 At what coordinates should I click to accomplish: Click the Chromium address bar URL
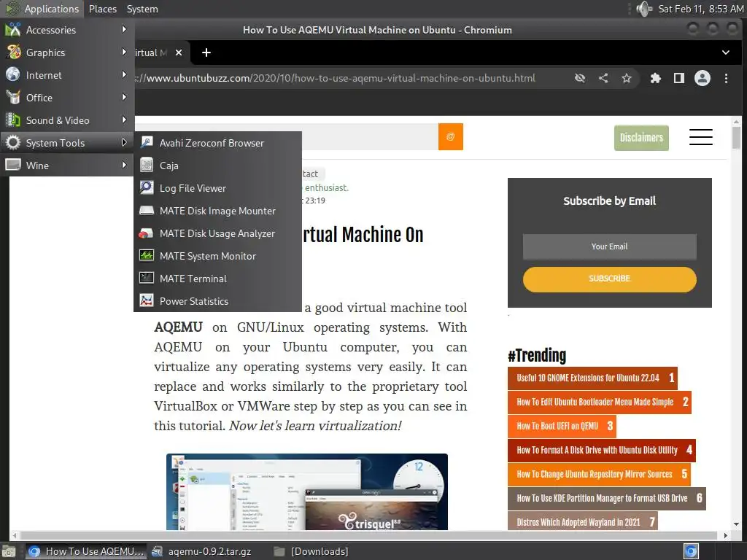336,79
